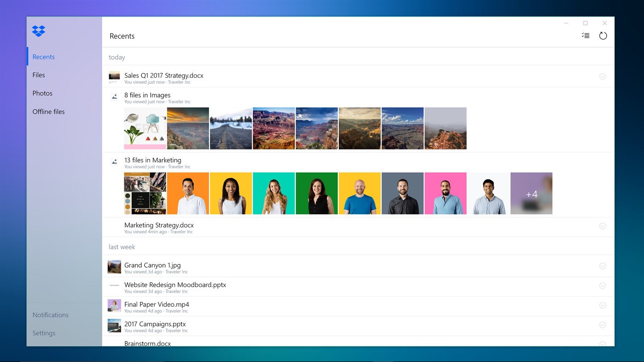The height and width of the screenshot is (362, 644).
Task: Open the 13 files in Marketing group
Action: click(x=152, y=160)
